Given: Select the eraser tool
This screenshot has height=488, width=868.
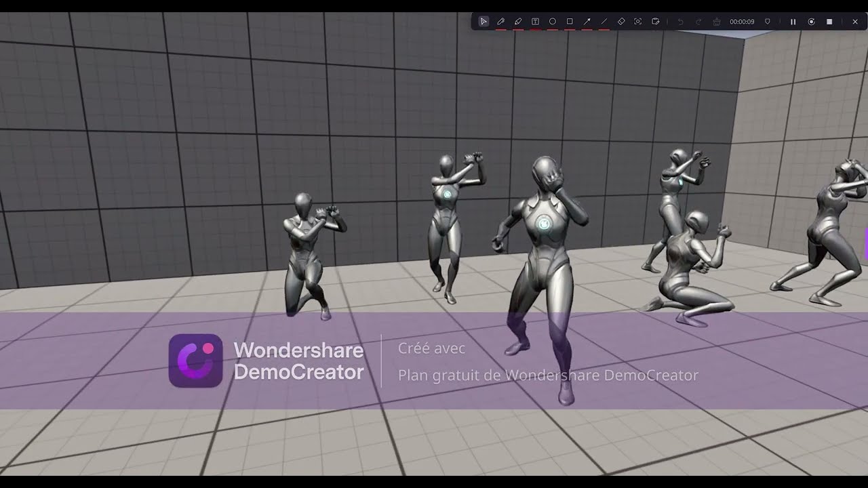Looking at the screenshot, I should [x=621, y=22].
